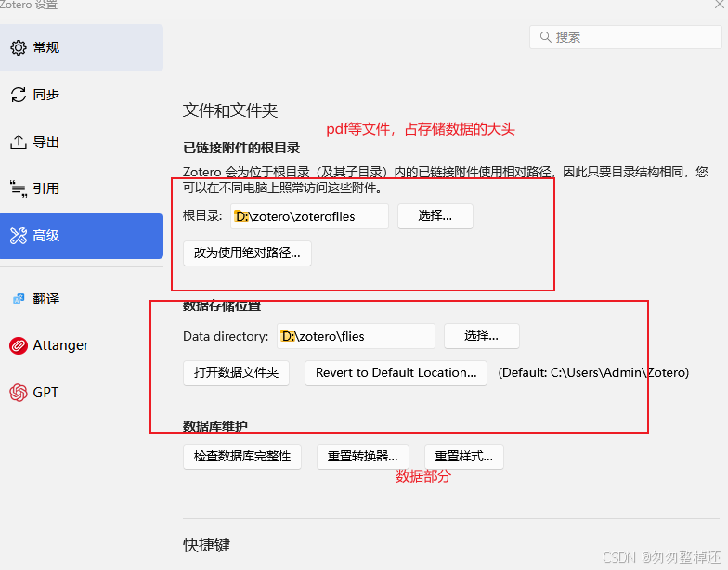Click the 已链接附件的根目录 subheading
Image resolution: width=728 pixels, height=570 pixels.
tap(241, 149)
